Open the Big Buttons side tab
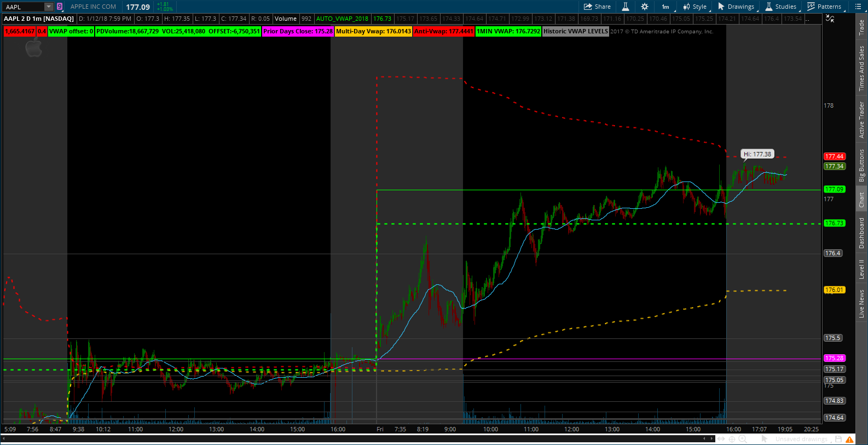868x445 pixels. 861,166
